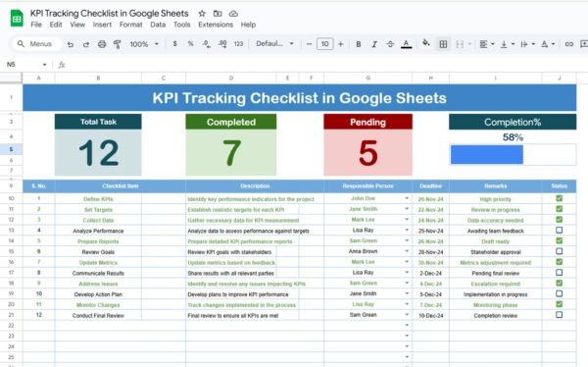The height and width of the screenshot is (367, 588).
Task: Click the merge cells icon
Action: (x=460, y=44)
